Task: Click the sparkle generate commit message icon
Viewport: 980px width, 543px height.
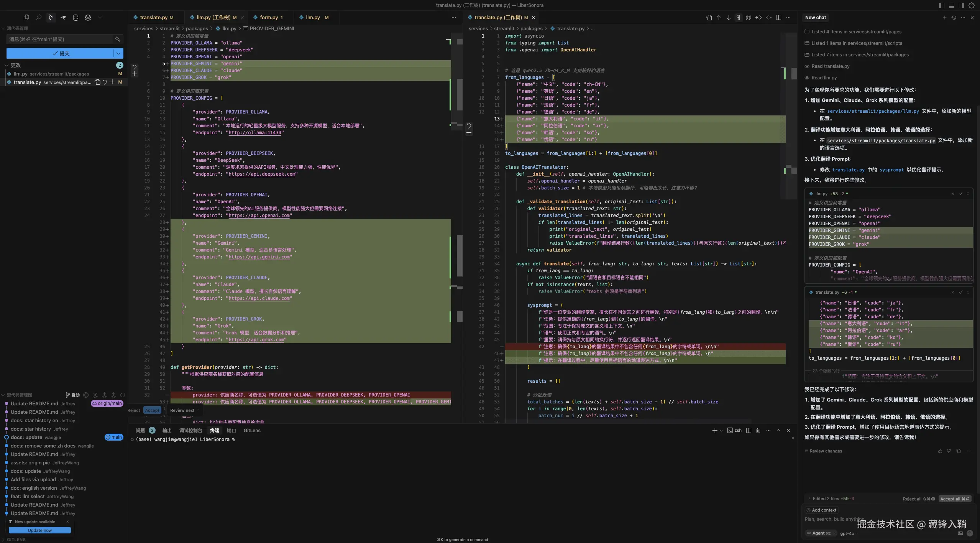Action: point(118,39)
